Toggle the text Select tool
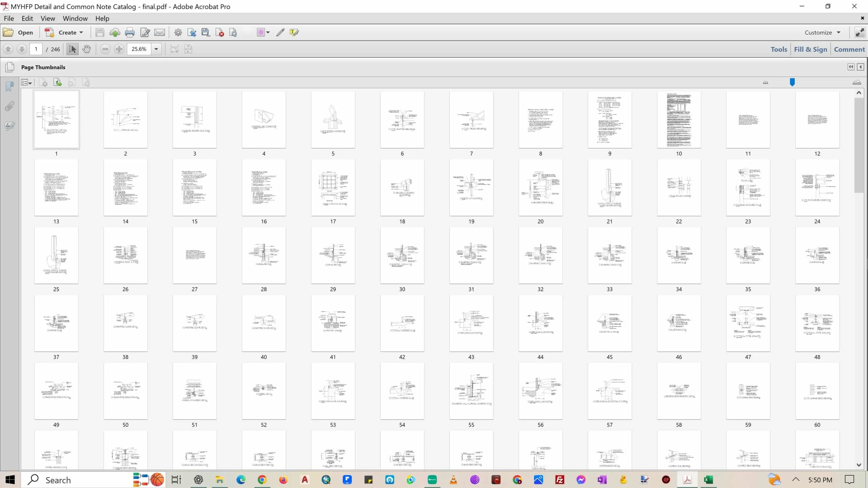This screenshot has width=868, height=488. coord(72,49)
